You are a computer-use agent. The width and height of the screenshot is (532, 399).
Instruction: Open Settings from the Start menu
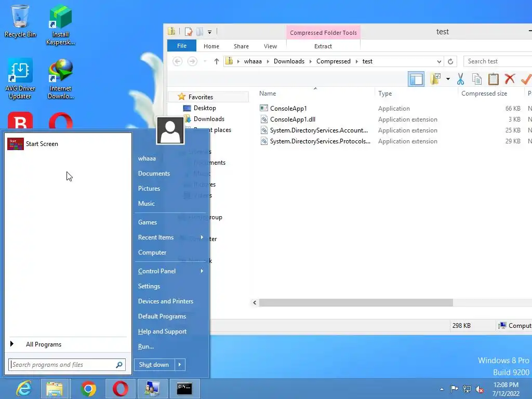[149, 286]
